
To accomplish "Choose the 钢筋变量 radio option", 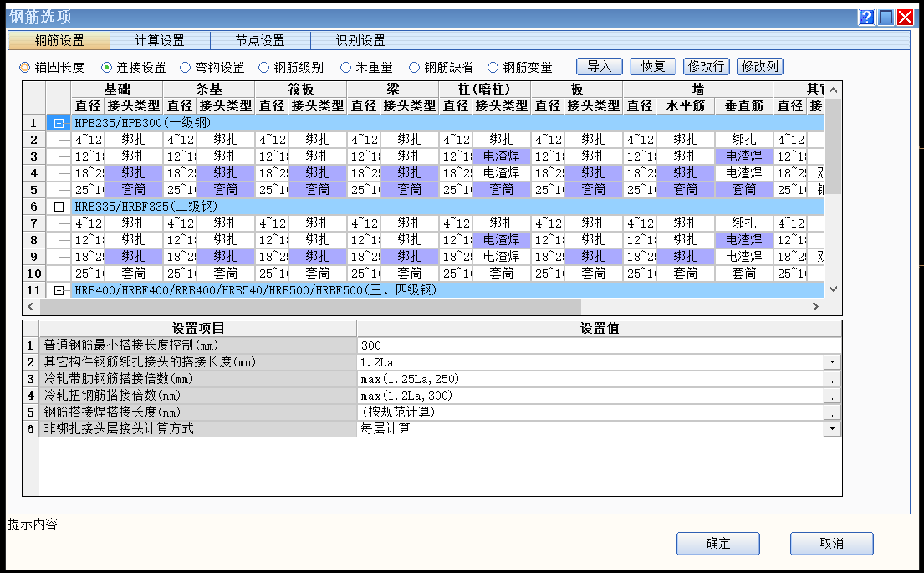I will coord(520,68).
